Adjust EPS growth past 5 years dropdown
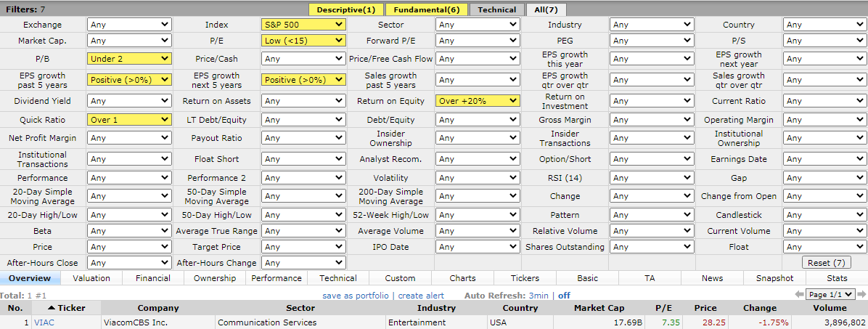The height and width of the screenshot is (329, 868). [129, 80]
